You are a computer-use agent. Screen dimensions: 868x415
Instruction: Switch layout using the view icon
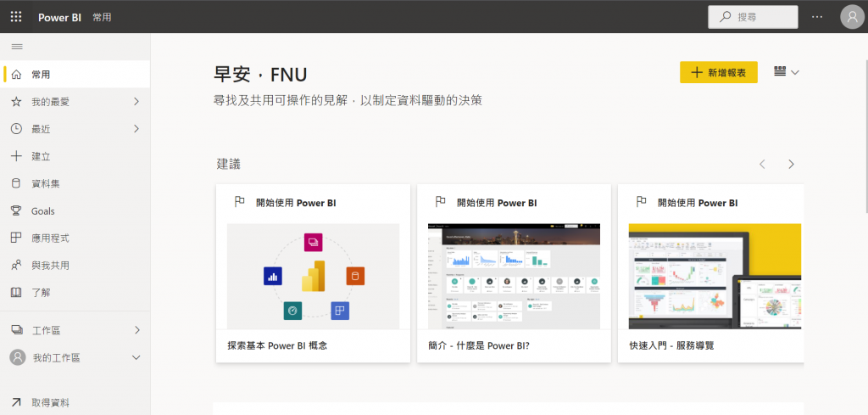(x=780, y=71)
